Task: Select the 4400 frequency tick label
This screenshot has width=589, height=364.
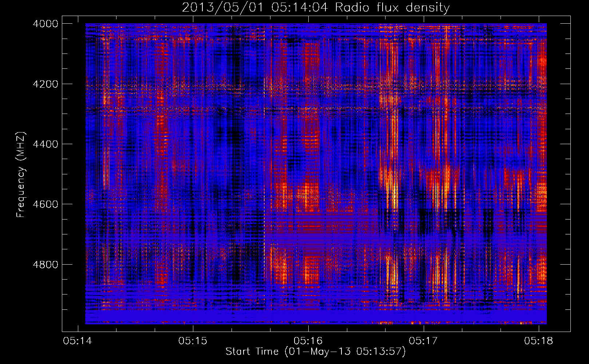Action: pos(46,144)
